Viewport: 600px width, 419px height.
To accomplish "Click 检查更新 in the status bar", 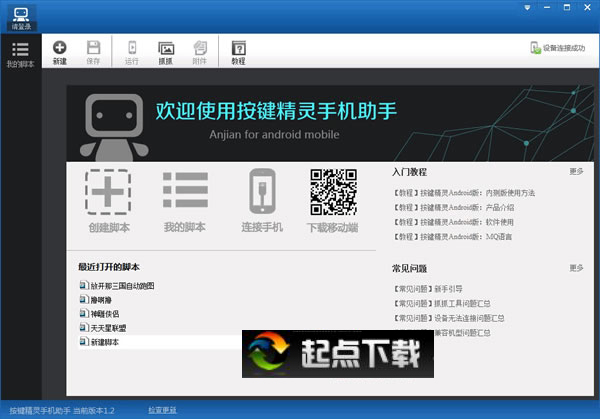I will click(163, 410).
